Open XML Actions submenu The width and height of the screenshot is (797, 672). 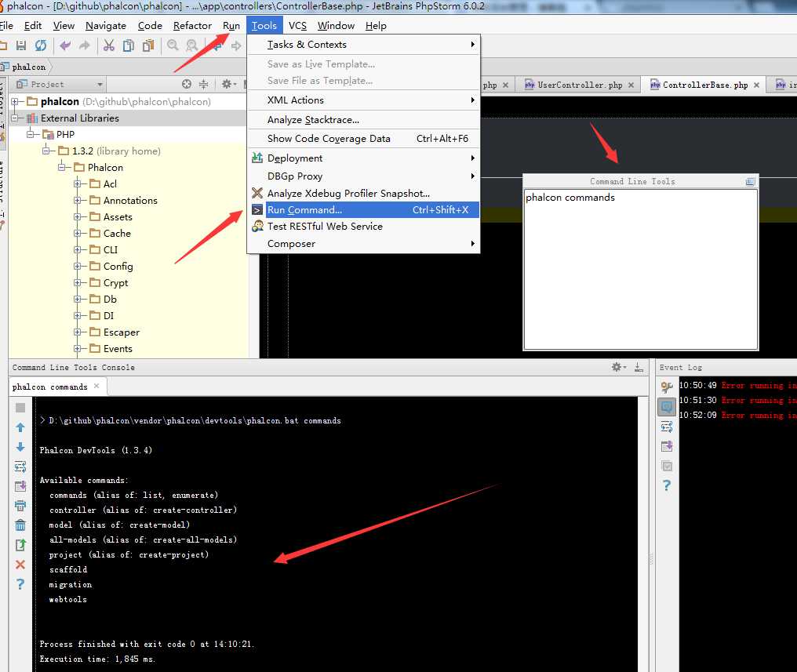(x=363, y=100)
